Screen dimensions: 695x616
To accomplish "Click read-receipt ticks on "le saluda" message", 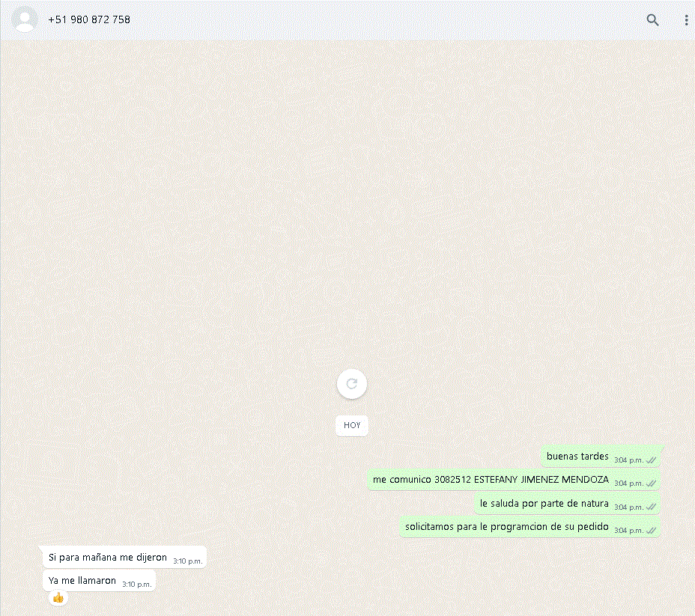I will coord(651,507).
